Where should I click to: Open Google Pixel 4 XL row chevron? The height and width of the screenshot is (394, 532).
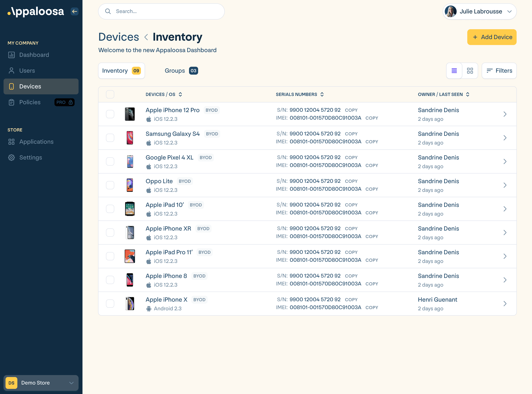tap(505, 161)
